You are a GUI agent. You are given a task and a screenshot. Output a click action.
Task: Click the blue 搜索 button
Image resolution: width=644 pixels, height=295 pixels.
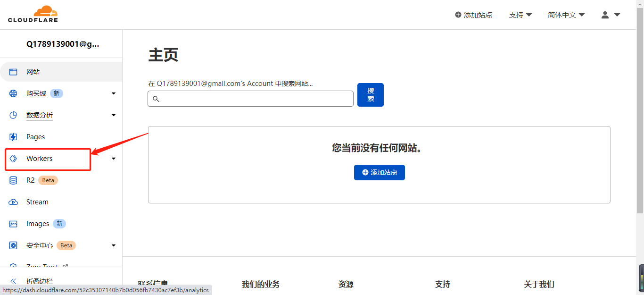[x=371, y=95]
